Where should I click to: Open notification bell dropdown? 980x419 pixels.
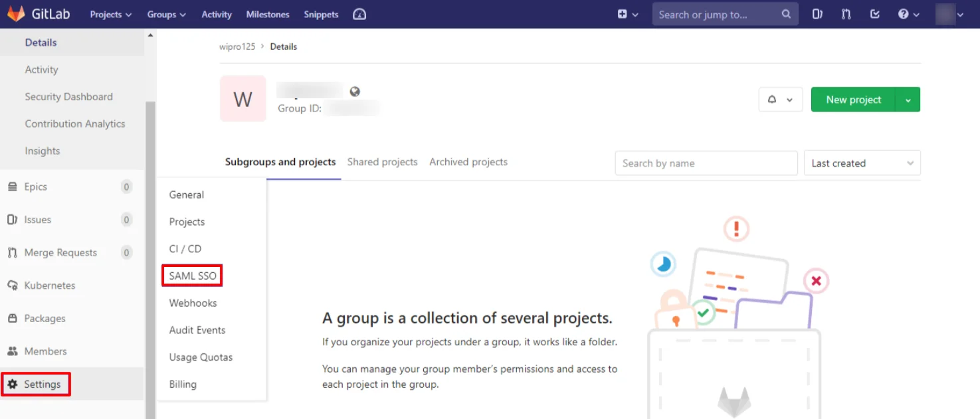780,100
